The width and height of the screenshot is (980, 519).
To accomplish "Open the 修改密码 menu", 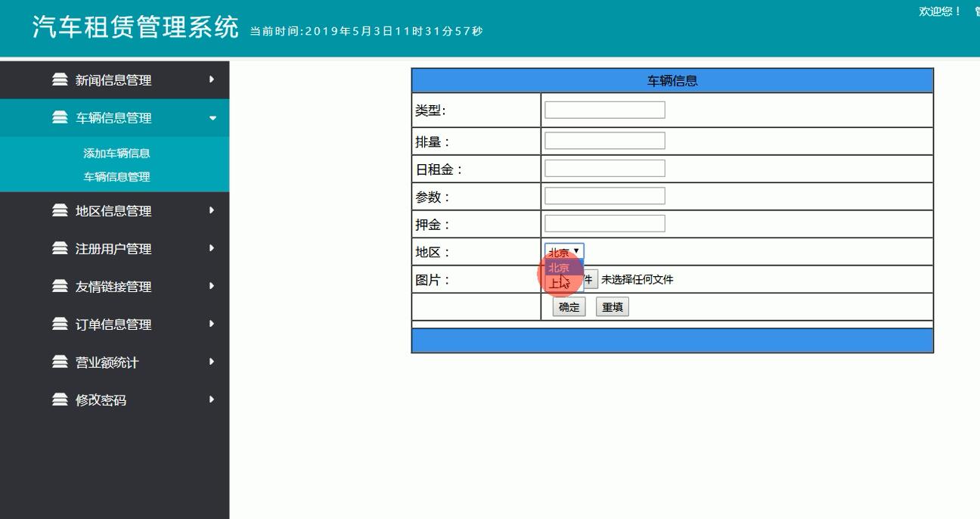I will [x=114, y=400].
